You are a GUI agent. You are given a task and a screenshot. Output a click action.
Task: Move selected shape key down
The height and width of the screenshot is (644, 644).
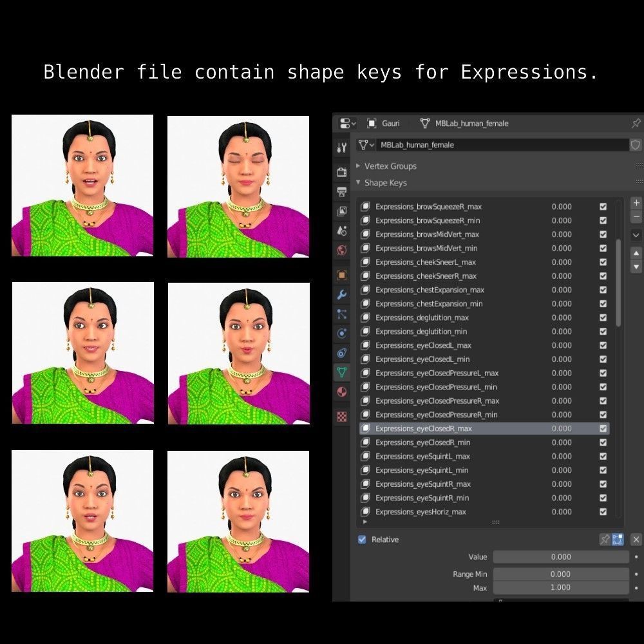(x=636, y=267)
